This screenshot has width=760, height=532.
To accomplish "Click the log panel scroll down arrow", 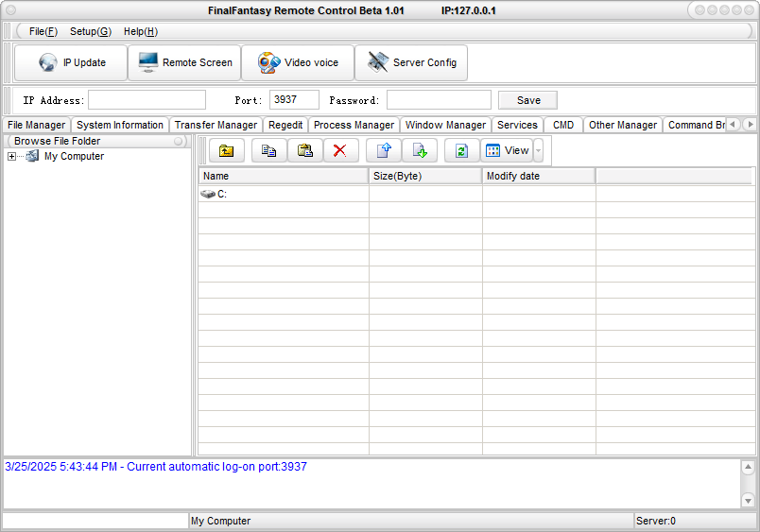I will (748, 500).
